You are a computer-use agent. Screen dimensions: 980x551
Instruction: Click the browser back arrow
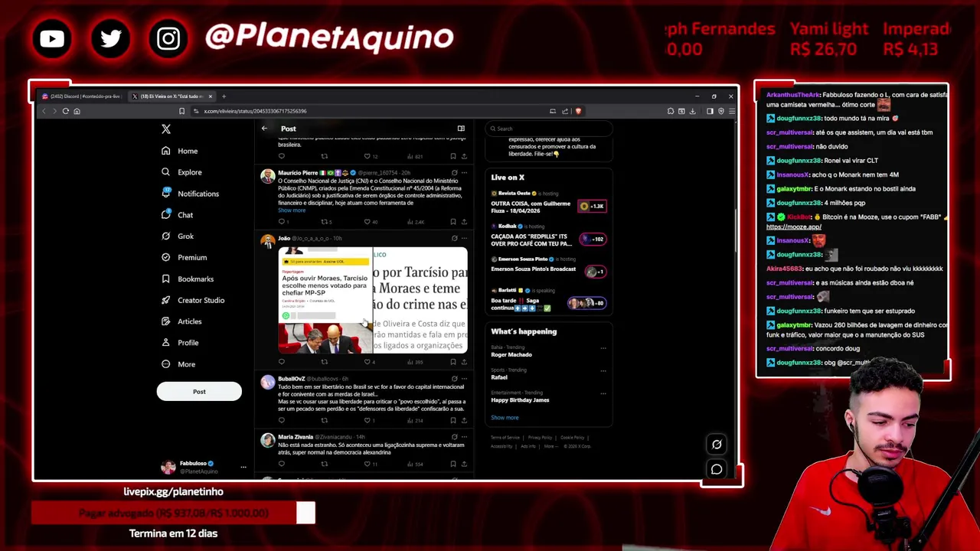pyautogui.click(x=44, y=111)
